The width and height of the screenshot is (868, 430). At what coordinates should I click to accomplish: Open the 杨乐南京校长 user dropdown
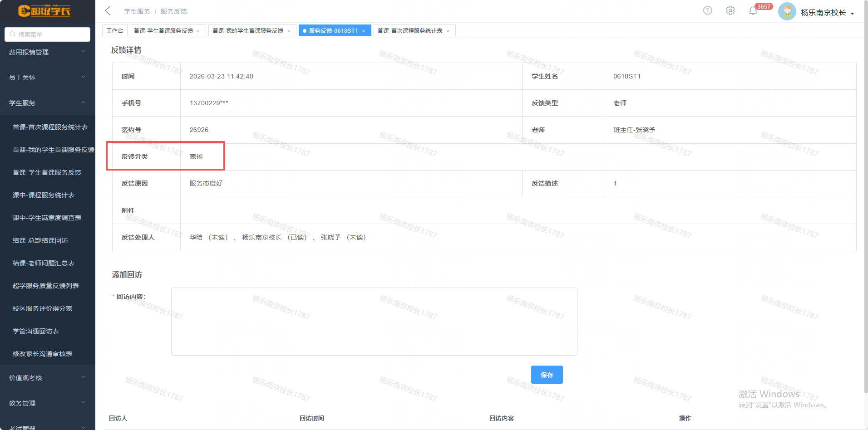(827, 13)
